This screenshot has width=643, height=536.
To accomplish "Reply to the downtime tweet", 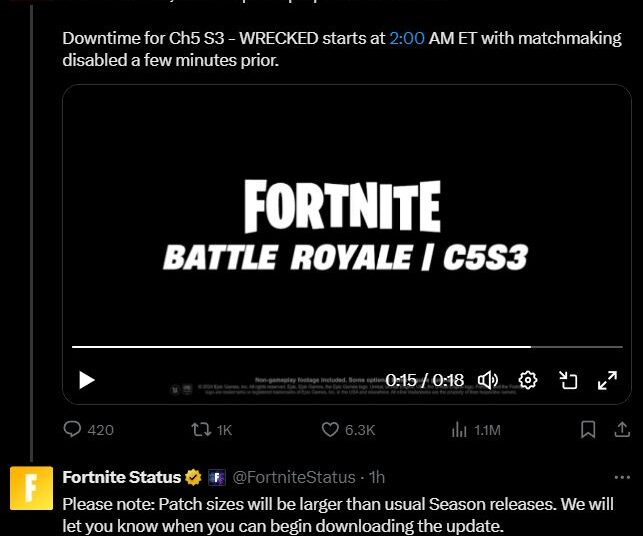I will (x=88, y=430).
